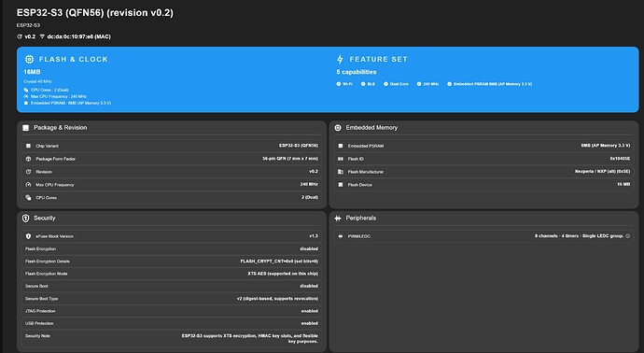Click the disabled value in Secure Boot row

coord(309,286)
